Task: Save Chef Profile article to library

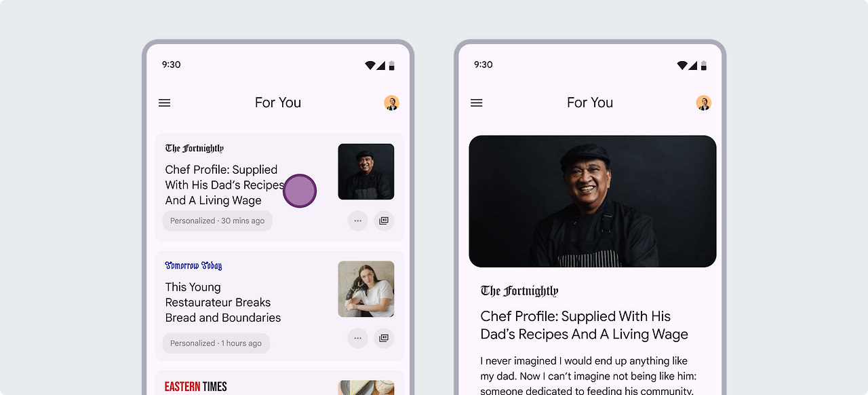Action: tap(384, 221)
